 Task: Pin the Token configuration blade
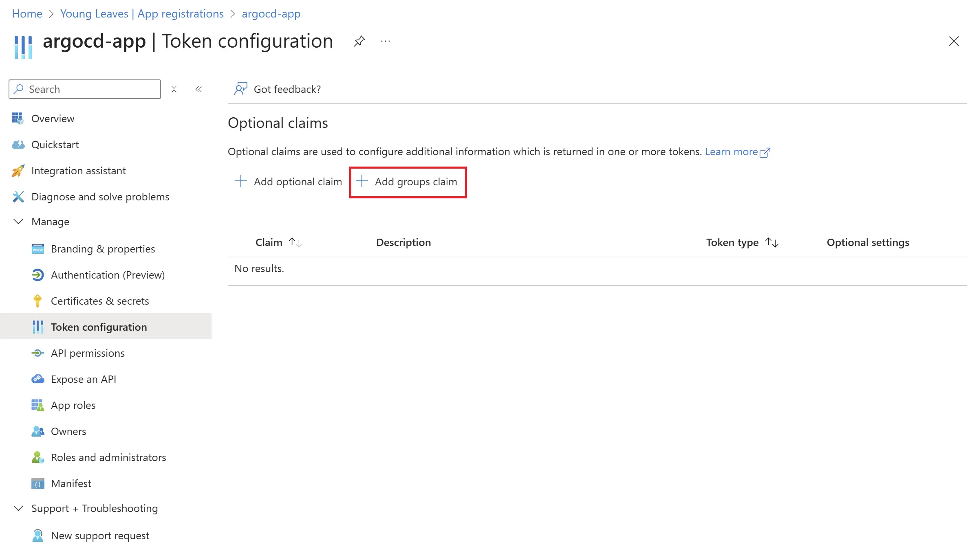click(359, 41)
